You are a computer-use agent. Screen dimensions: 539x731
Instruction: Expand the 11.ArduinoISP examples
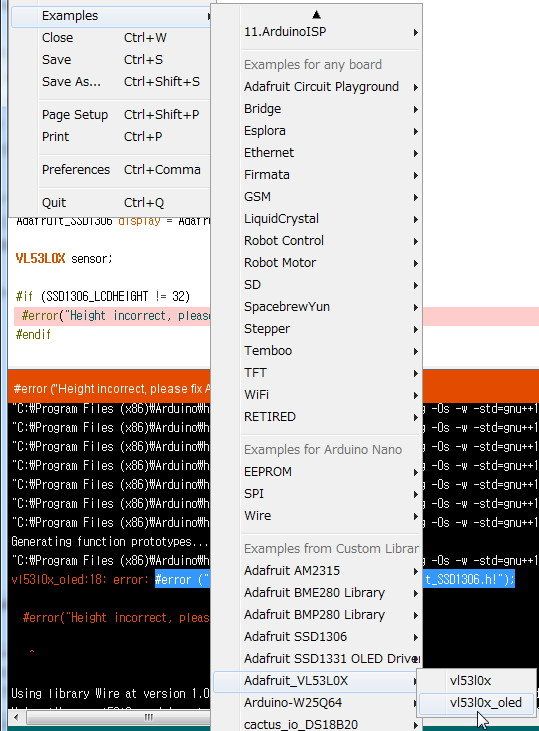318,32
